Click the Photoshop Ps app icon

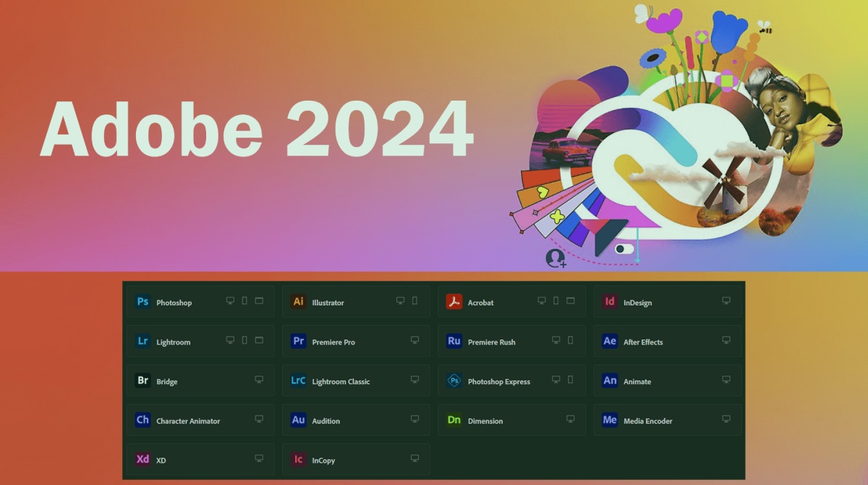[x=142, y=302]
